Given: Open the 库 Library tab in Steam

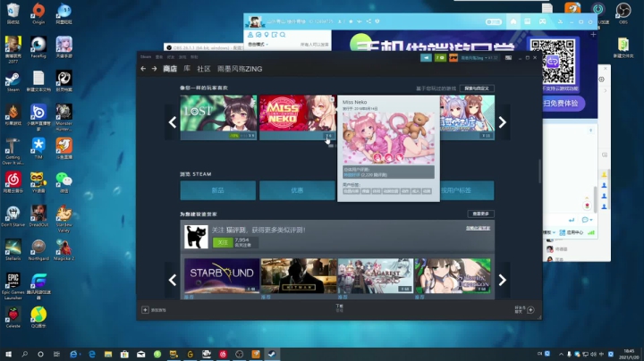Looking at the screenshot, I should pos(187,69).
